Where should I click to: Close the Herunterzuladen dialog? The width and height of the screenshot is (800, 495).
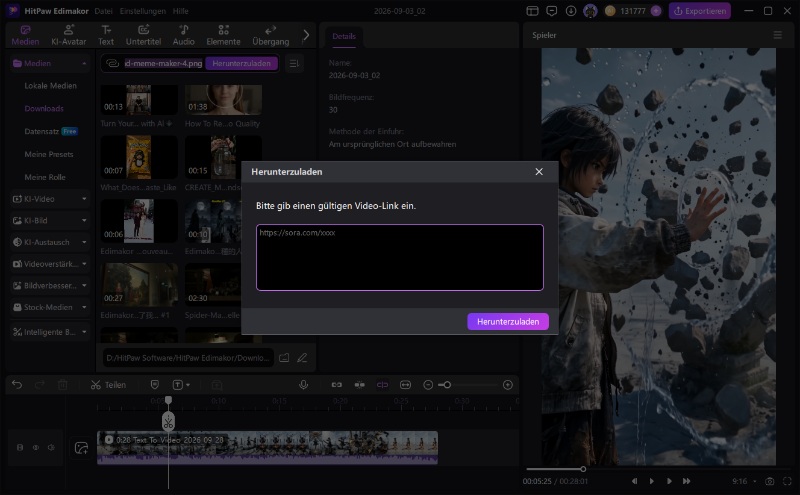coord(539,171)
